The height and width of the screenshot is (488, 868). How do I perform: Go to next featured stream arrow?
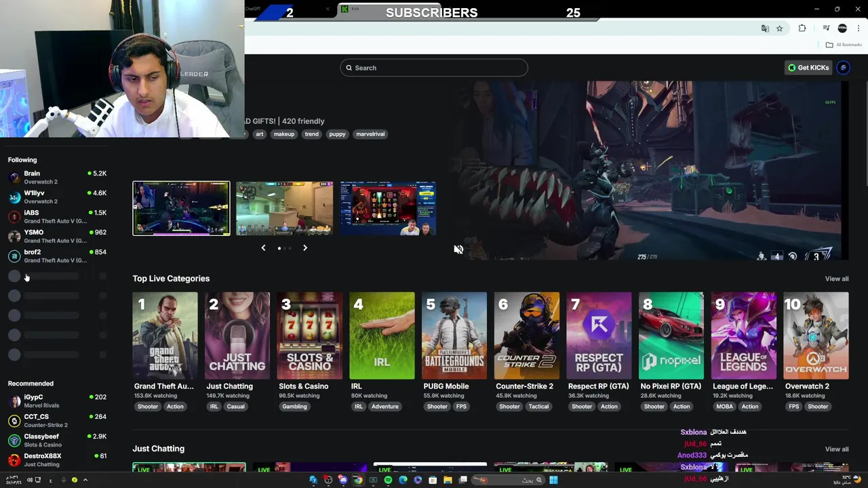click(x=305, y=248)
